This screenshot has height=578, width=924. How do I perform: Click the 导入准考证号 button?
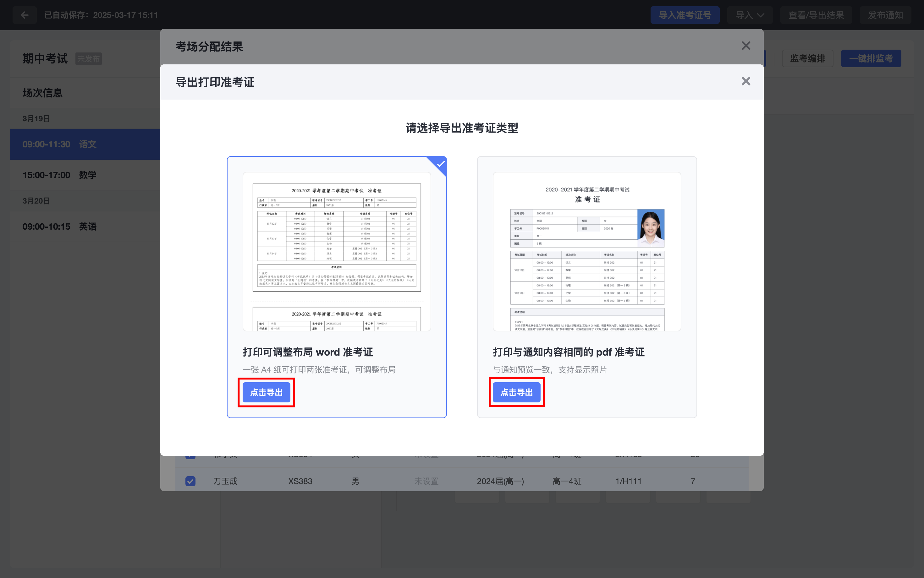click(685, 15)
